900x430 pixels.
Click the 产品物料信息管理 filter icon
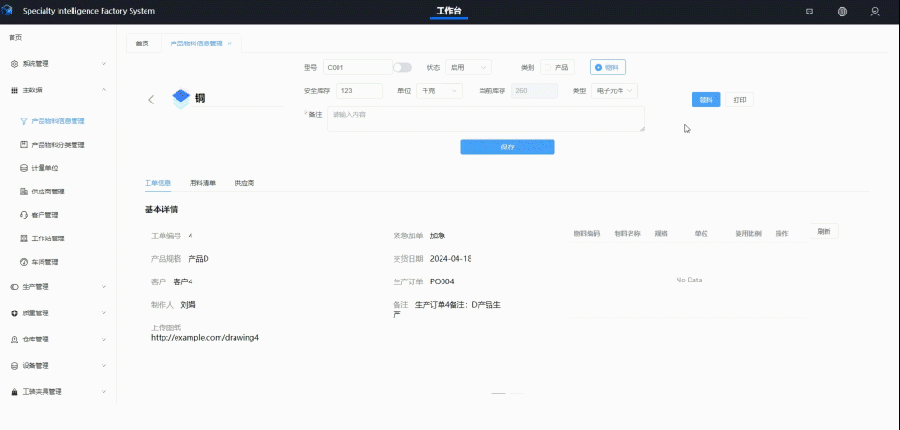pos(24,121)
